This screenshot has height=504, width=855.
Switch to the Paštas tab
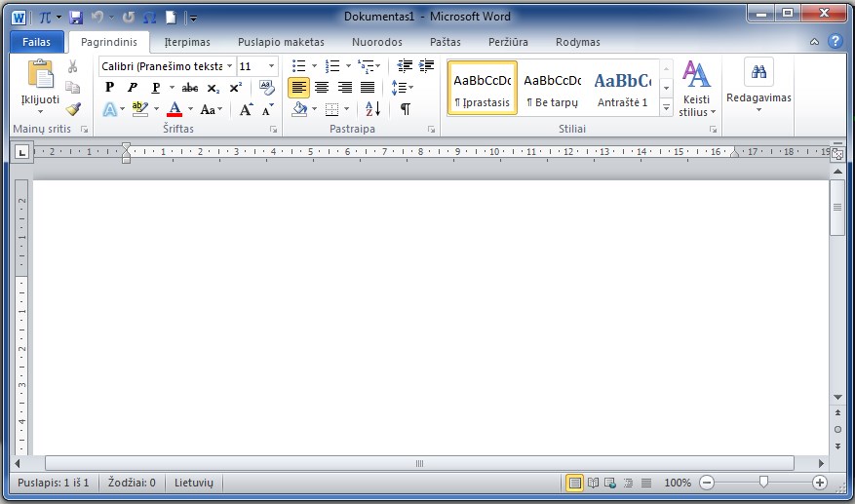(x=445, y=42)
